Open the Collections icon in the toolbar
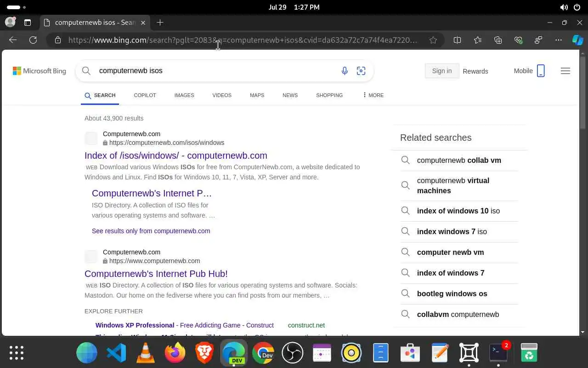Viewport: 588px width, 368px height. [498, 40]
